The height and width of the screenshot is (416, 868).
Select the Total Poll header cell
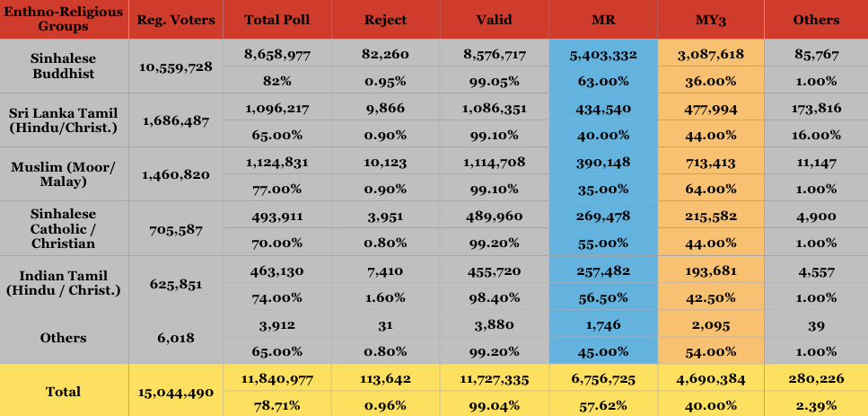tap(276, 20)
